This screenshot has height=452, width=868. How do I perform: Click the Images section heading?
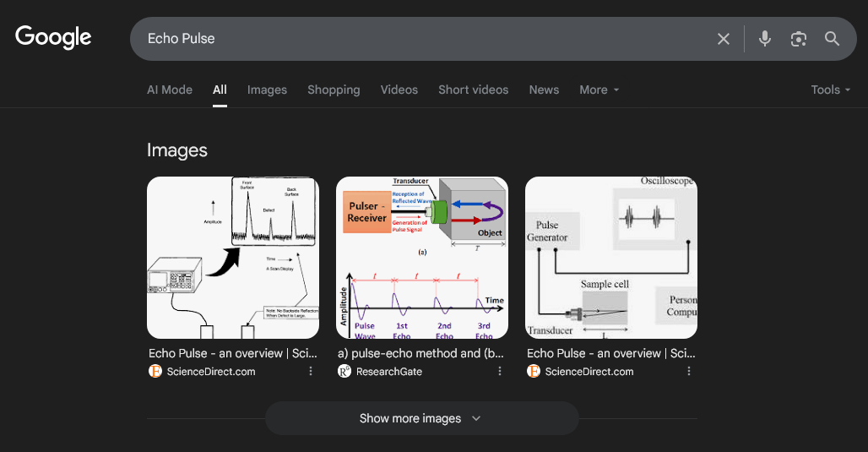[x=177, y=150]
